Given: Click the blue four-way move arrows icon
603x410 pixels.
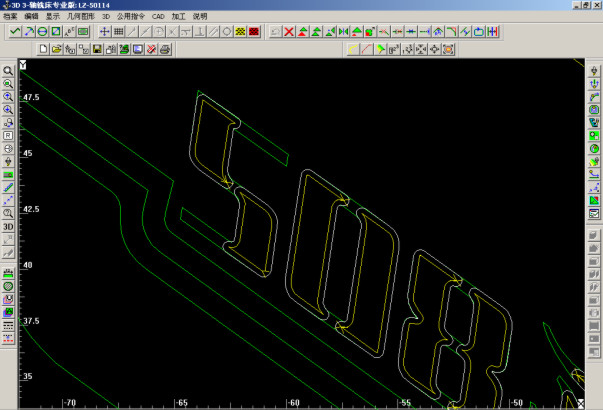Looking at the screenshot, I should point(105,32).
